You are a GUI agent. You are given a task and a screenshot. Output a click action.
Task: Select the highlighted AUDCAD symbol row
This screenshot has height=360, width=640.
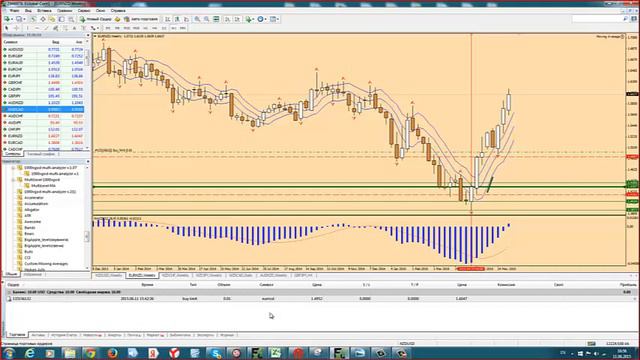click(x=43, y=109)
